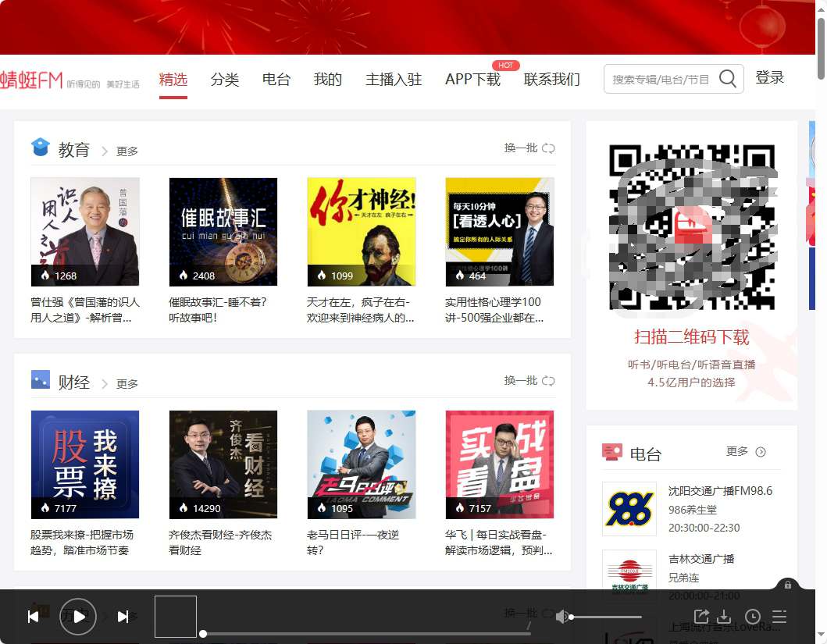Viewport: 827px width, 644px height.
Task: Open 曾仕强 识人用人 album cover
Action: [x=85, y=232]
